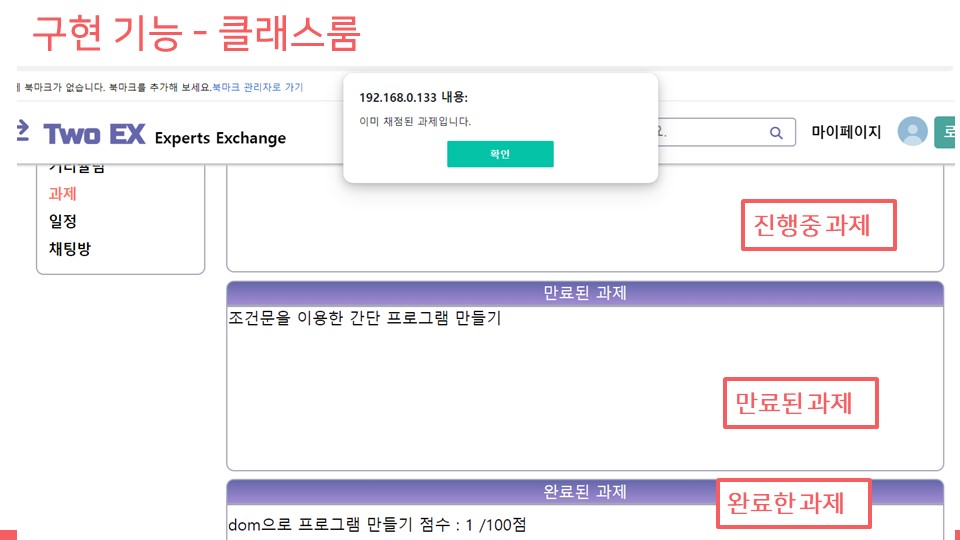The height and width of the screenshot is (540, 960).
Task: Click the red 완료한 과제 label box
Action: coord(793,503)
